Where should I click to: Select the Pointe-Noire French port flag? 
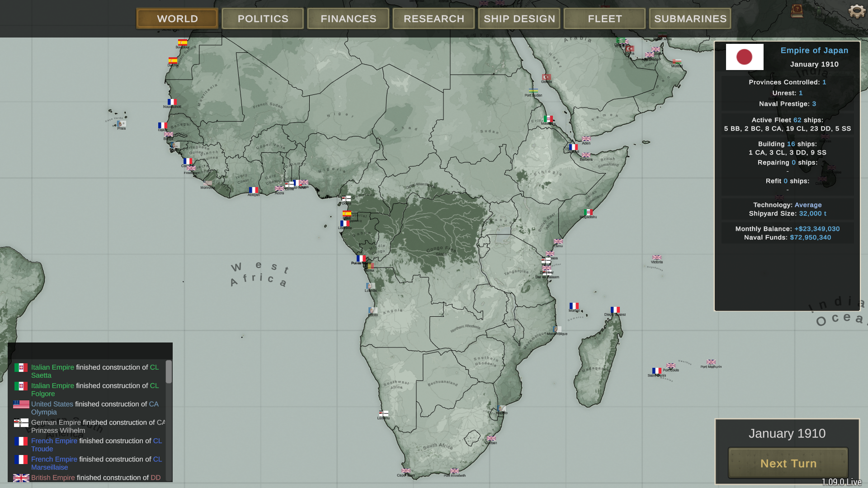(361, 258)
